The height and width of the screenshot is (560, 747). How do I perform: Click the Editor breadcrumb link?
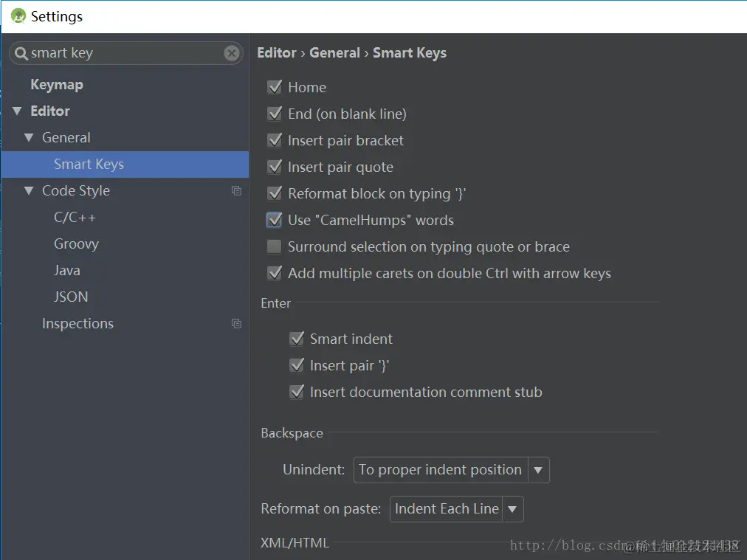point(277,53)
